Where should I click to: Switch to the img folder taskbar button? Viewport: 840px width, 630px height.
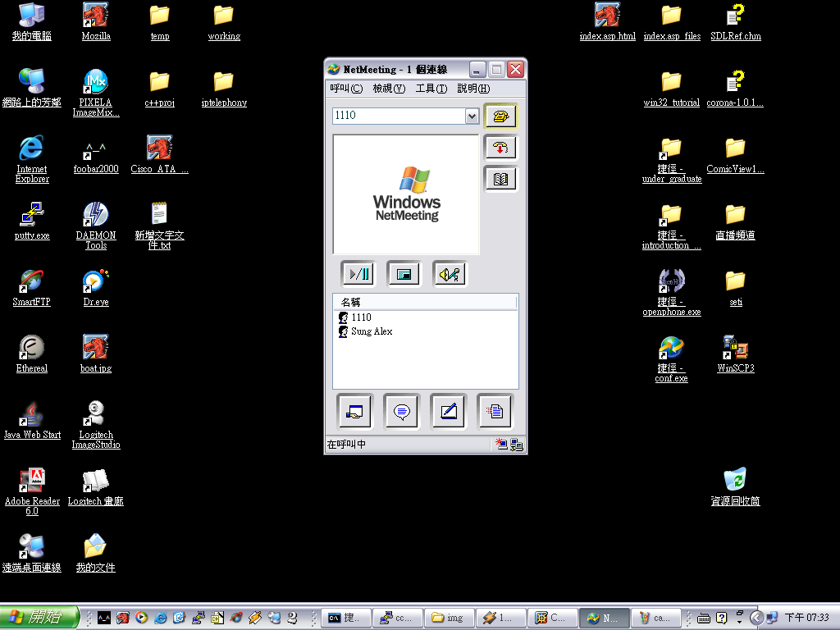point(449,618)
